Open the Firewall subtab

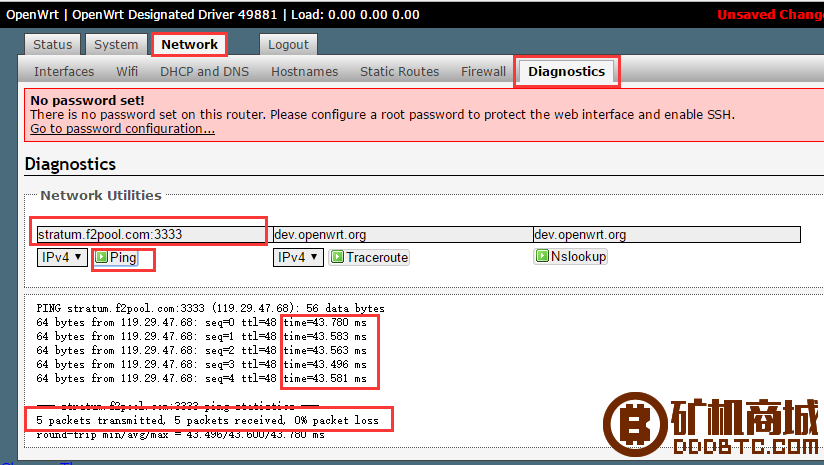(x=483, y=71)
